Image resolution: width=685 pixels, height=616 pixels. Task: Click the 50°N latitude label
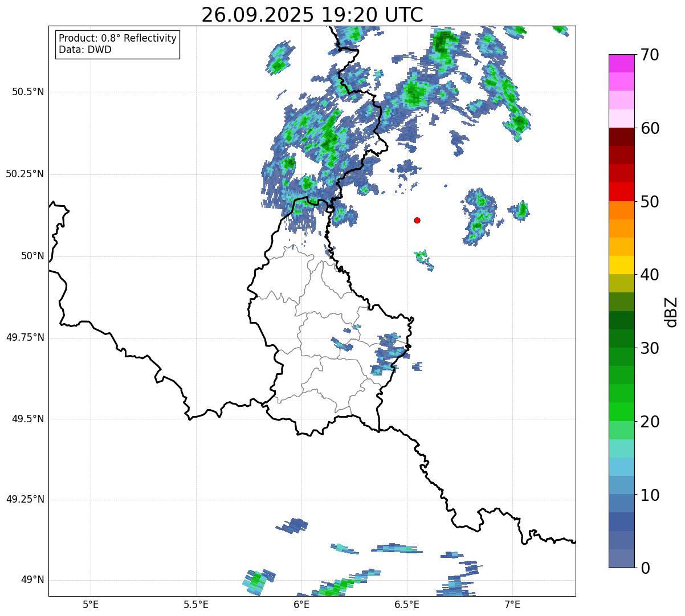[32, 256]
